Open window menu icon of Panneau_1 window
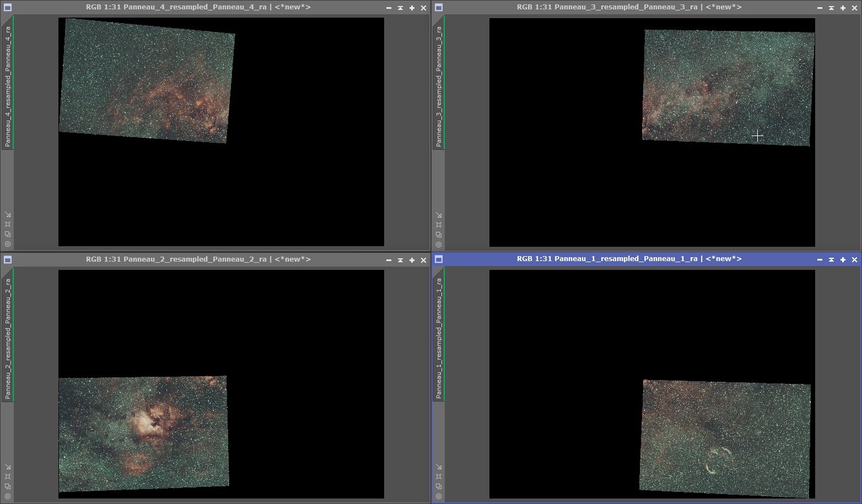Screen dimensions: 862x504 pos(439,259)
